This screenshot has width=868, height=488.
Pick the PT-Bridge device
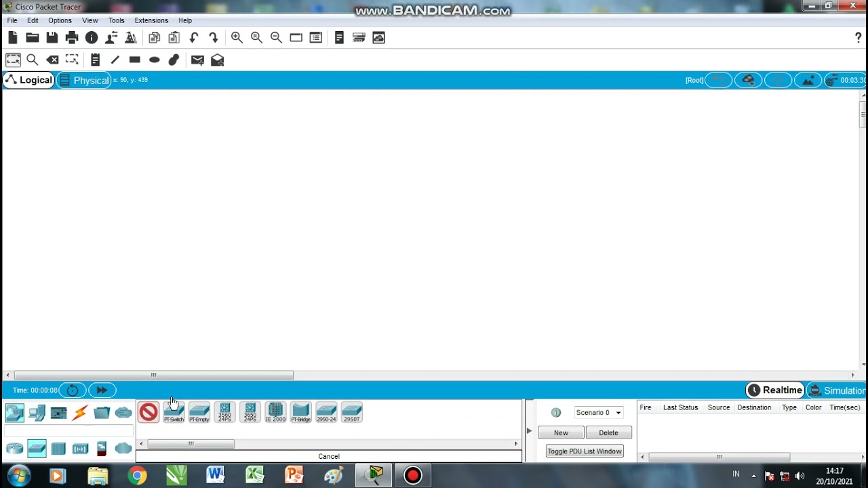coord(300,412)
